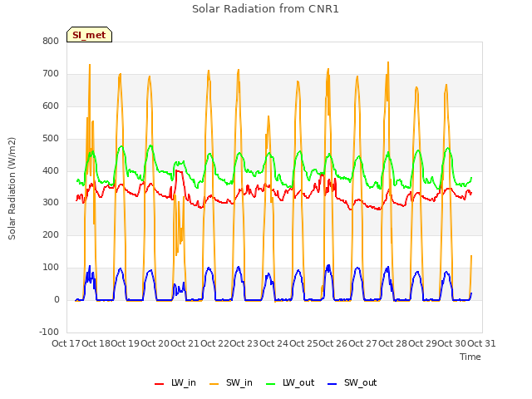Click the 300 y-axis tick label
Image resolution: width=532 pixels, height=399 pixels.
pos(51,203)
